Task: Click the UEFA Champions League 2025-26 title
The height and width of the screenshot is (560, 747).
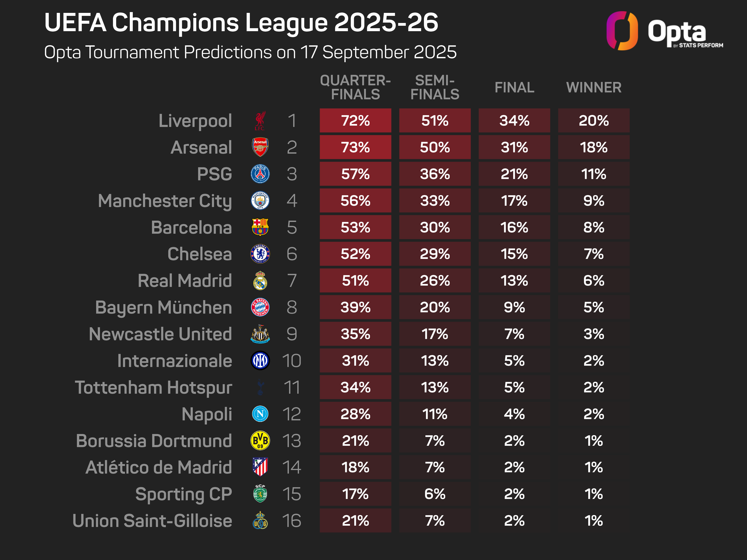Action: [241, 23]
